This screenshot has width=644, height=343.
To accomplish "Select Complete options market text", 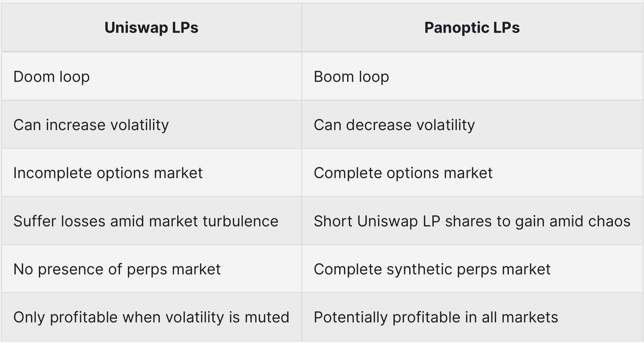I will point(403,173).
